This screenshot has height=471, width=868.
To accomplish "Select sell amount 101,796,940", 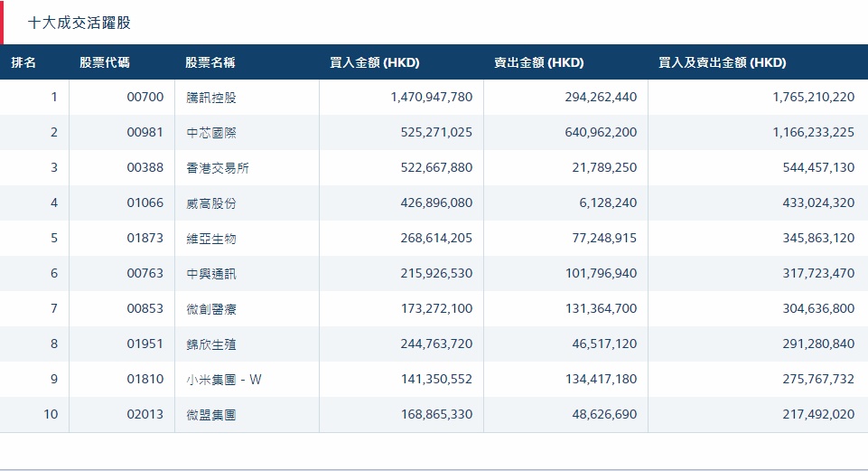I will point(602,273).
